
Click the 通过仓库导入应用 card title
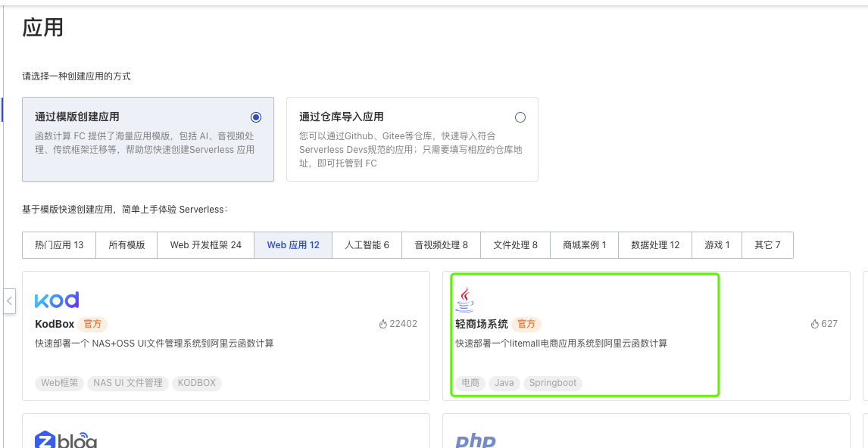[x=342, y=117]
